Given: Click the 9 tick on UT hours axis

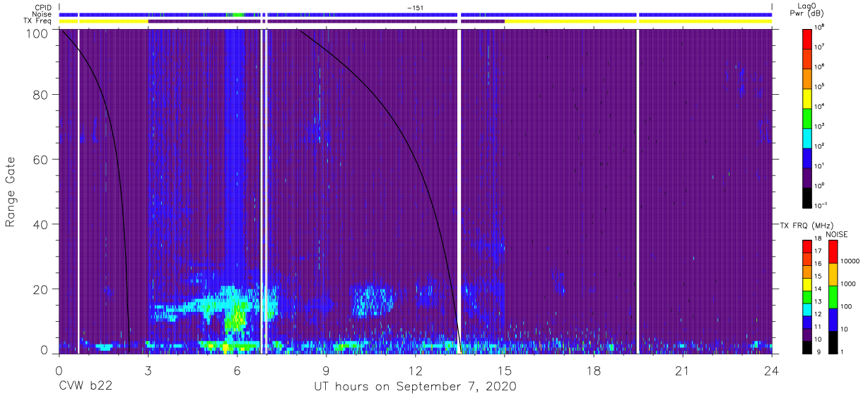Looking at the screenshot, I should tap(326, 370).
